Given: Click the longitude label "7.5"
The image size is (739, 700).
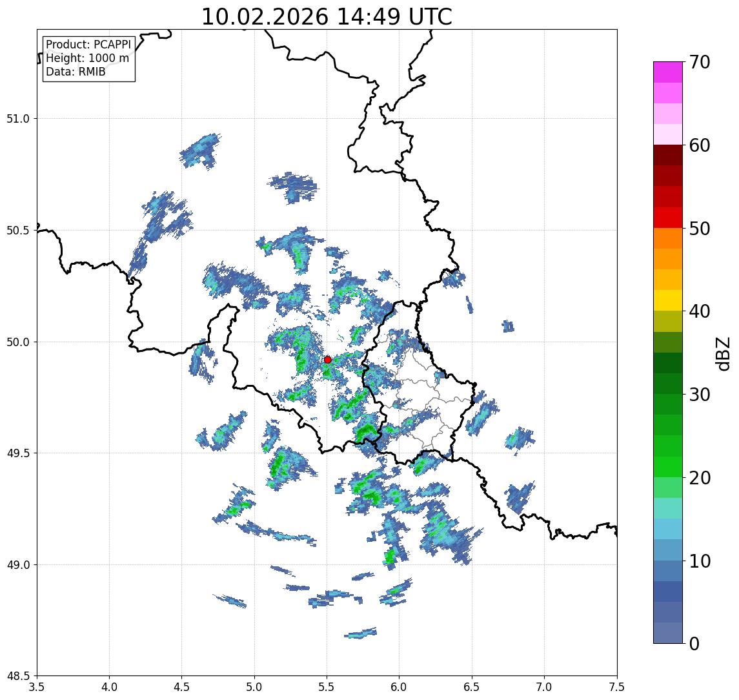Looking at the screenshot, I should [617, 687].
